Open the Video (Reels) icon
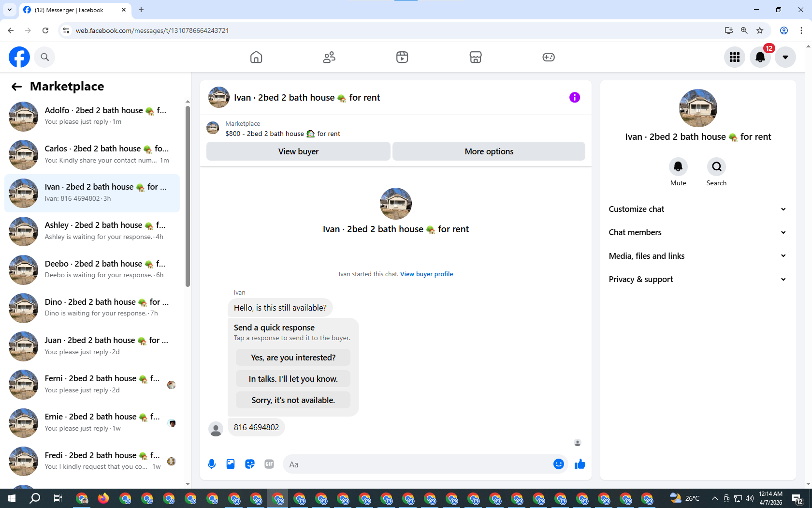 click(x=402, y=57)
